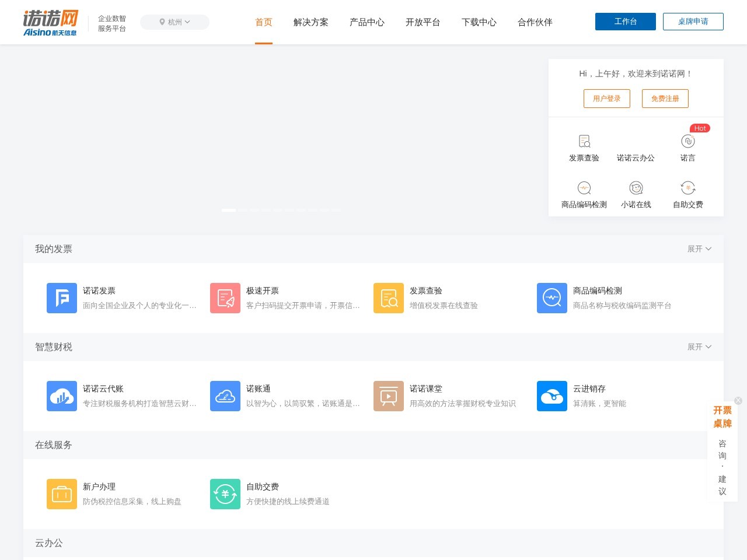Open the 云进销存 cloud icon

(x=552, y=396)
